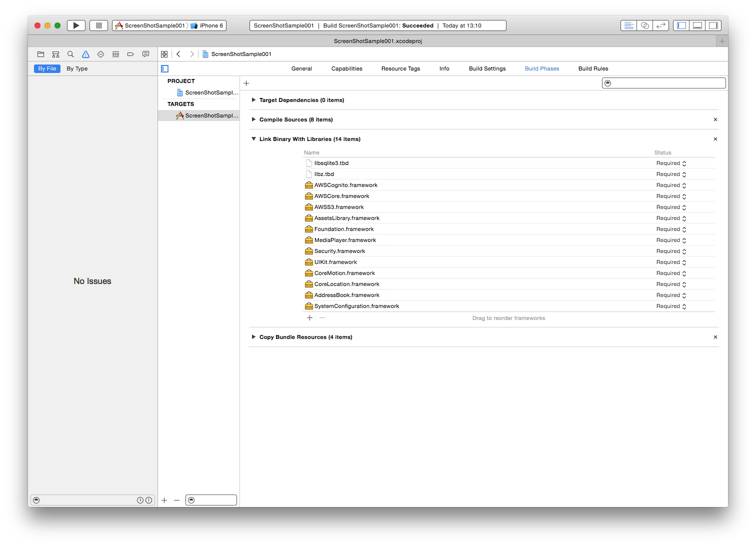Switch to the Build Rules tab
Image resolution: width=756 pixels, height=547 pixels.
pyautogui.click(x=593, y=68)
